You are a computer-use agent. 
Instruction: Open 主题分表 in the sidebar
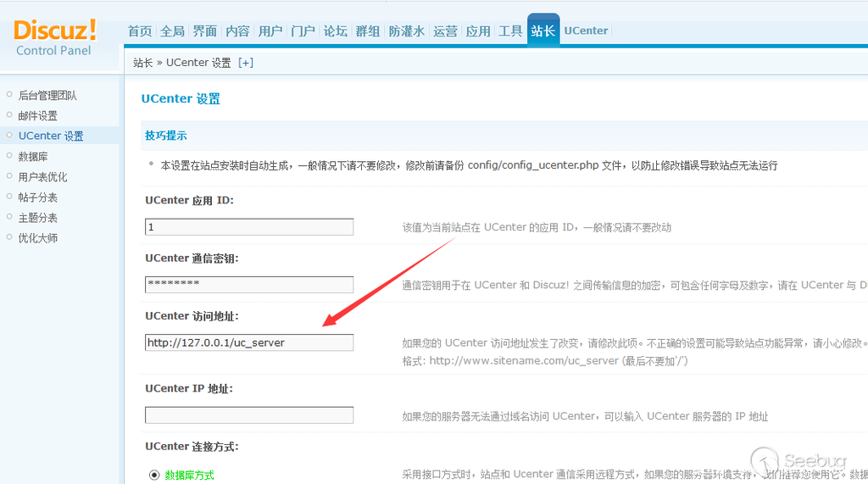tap(37, 218)
